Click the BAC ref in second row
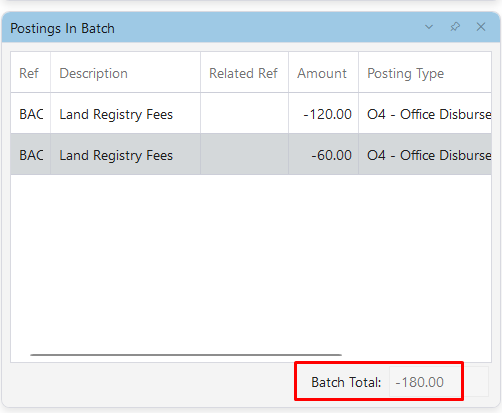The image size is (502, 413). [x=31, y=155]
